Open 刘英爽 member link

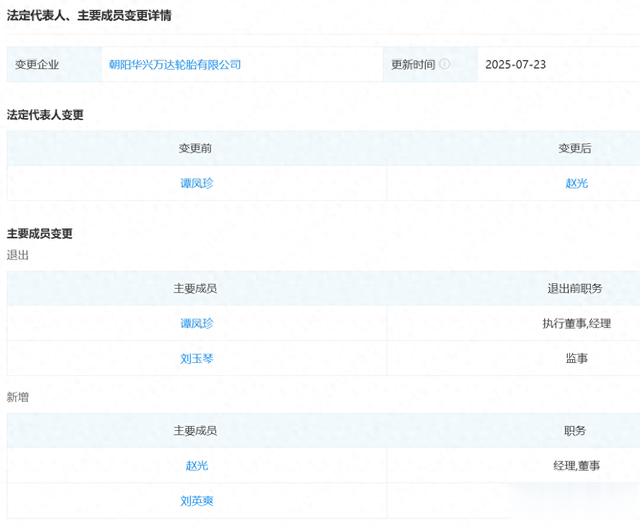coord(197,501)
